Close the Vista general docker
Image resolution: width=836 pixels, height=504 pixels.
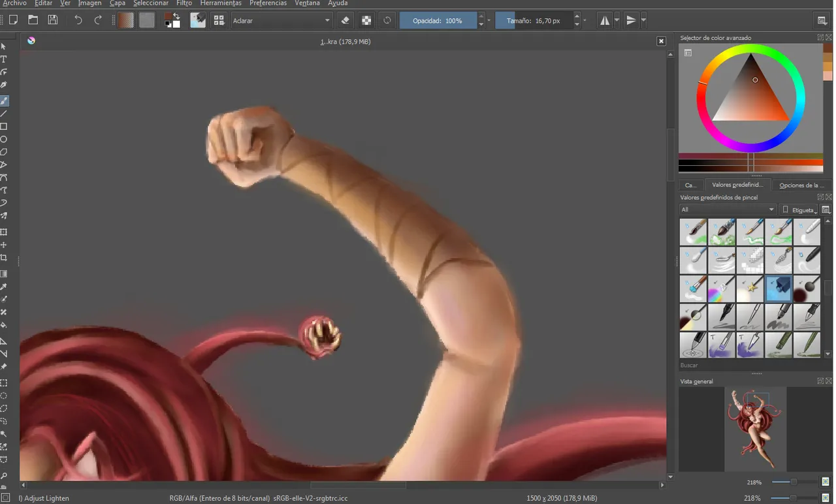[829, 381]
